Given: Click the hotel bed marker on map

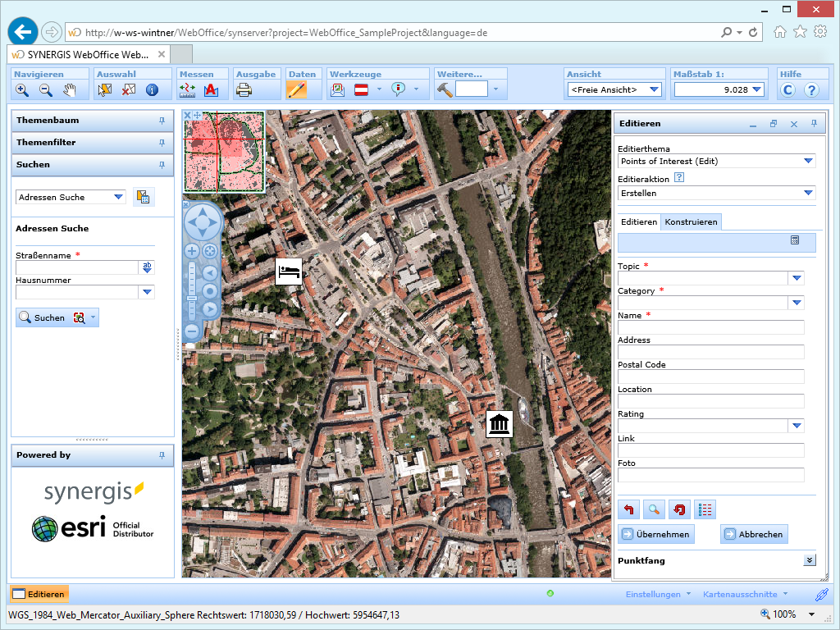Looking at the screenshot, I should coord(289,270).
